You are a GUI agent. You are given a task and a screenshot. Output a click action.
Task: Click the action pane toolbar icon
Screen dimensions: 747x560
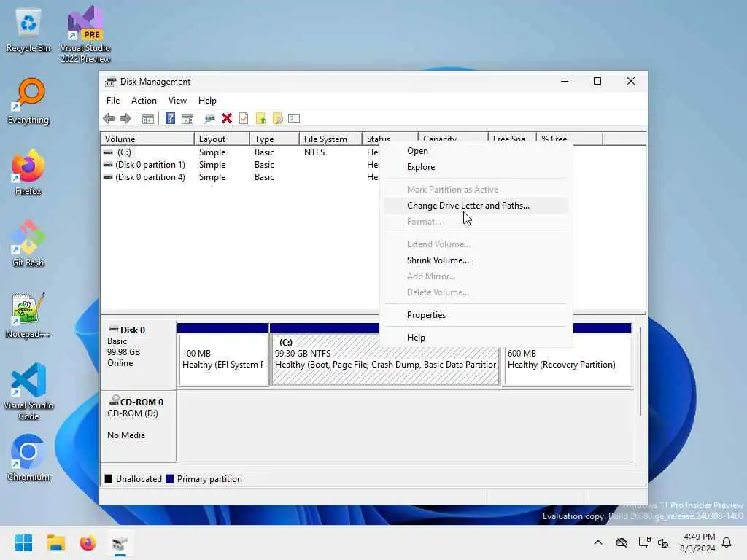187,118
